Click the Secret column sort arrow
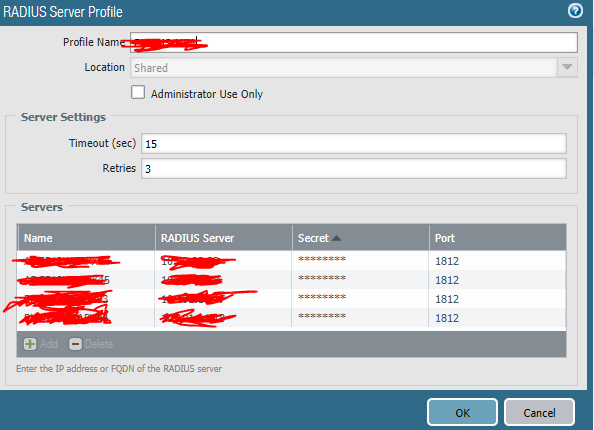 pos(336,238)
